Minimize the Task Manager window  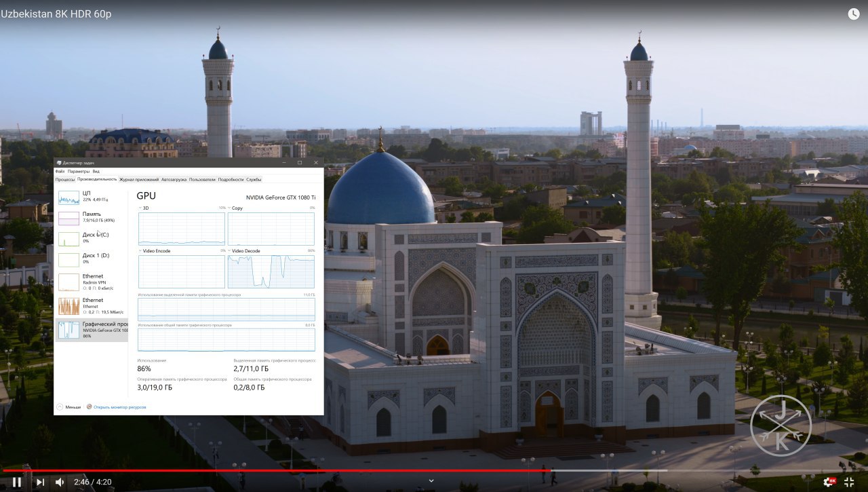(x=283, y=163)
